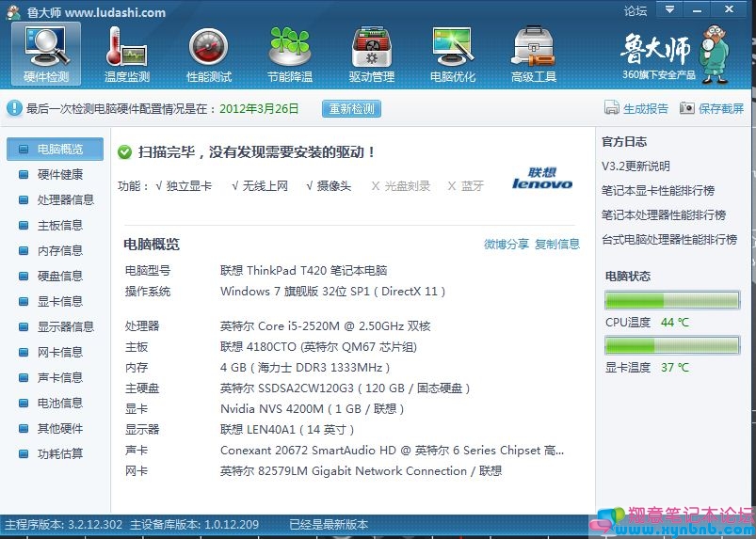The image size is (756, 539).
Task: Click 微博分享 link
Action: point(507,245)
